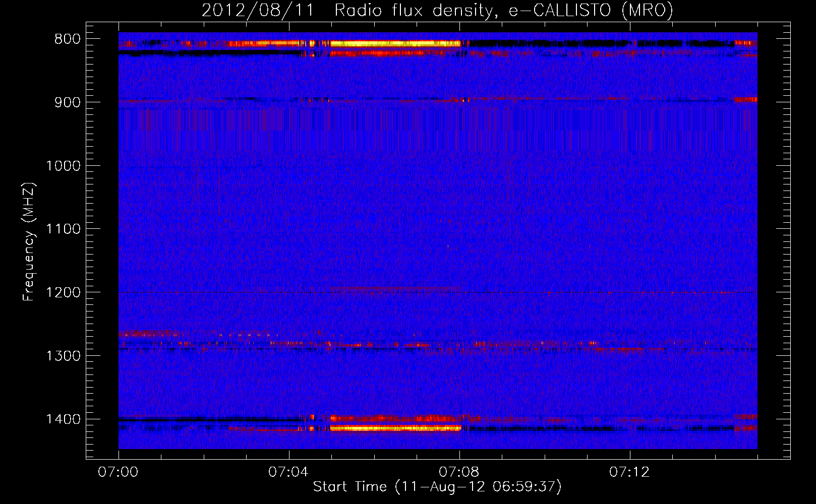Screen dimensions: 816x504
Task: Click the 07:08 time axis label
Action: [x=459, y=472]
